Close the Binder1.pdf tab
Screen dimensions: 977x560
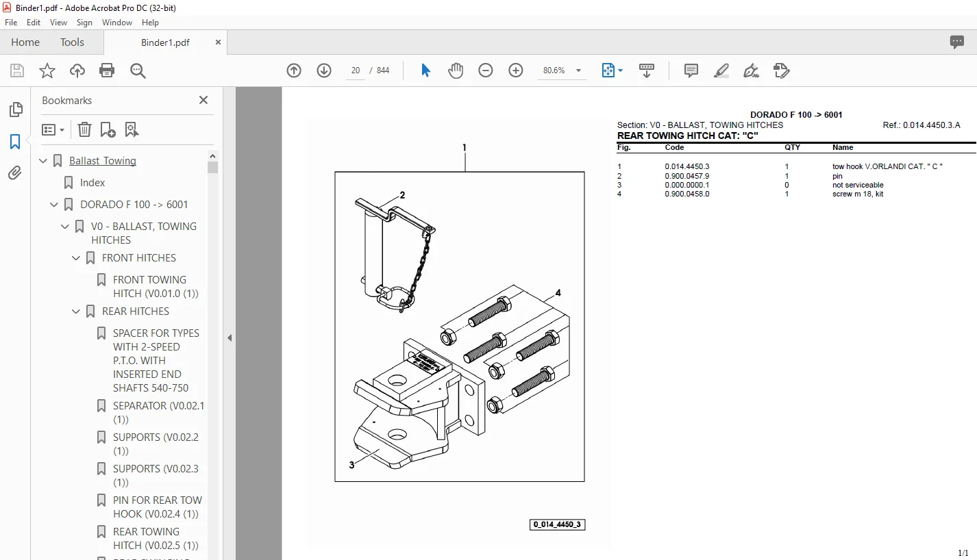pyautogui.click(x=219, y=42)
